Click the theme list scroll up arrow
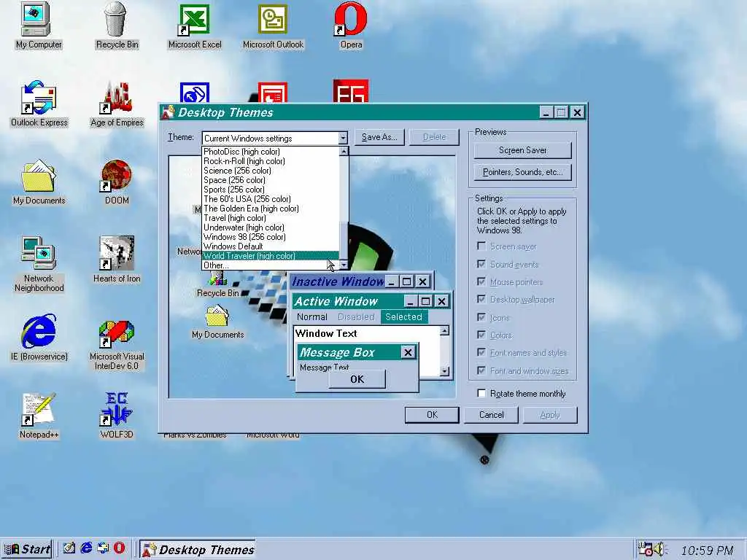 pyautogui.click(x=344, y=152)
